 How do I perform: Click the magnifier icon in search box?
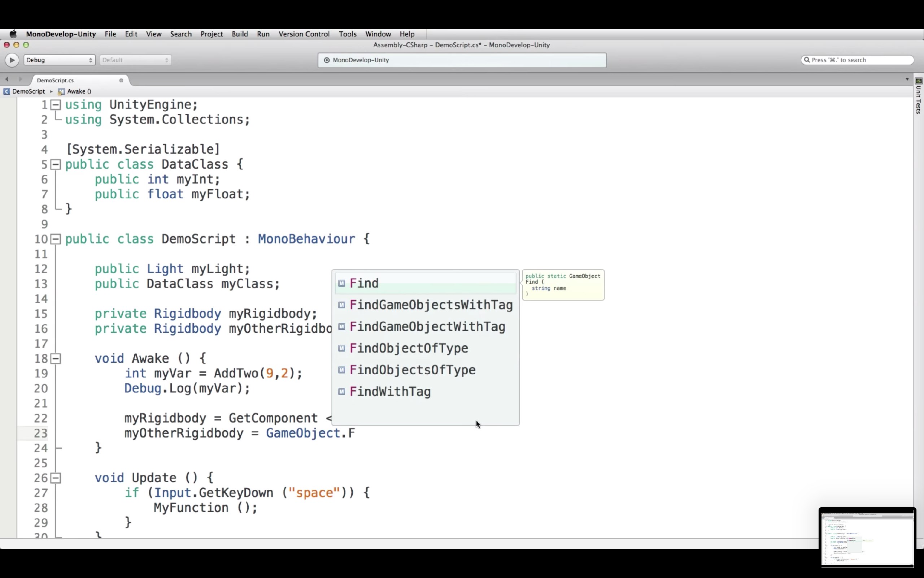point(807,60)
